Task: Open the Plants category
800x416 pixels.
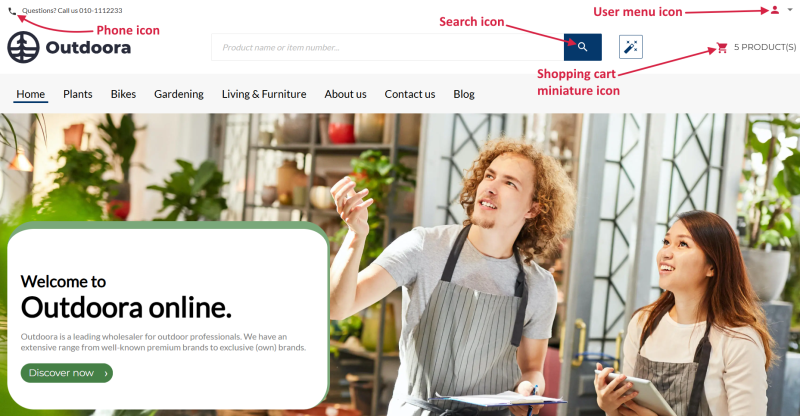Action: click(x=78, y=94)
